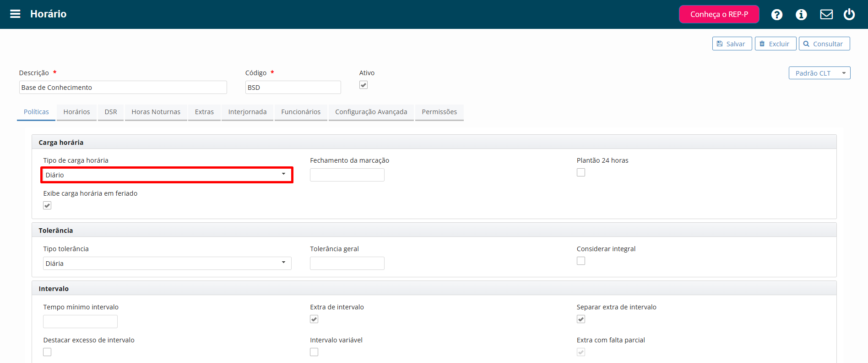Open the Permissões tab

pos(439,112)
